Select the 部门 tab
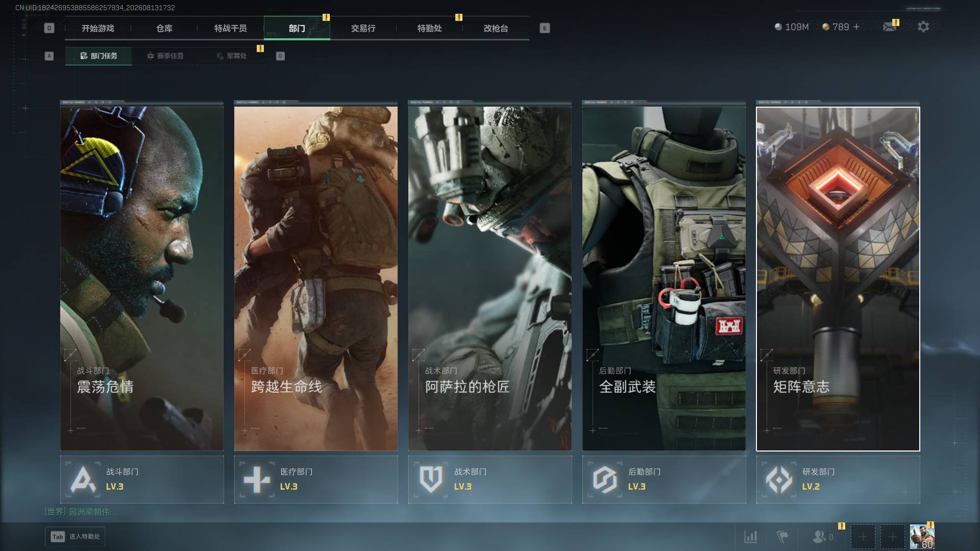The image size is (980, 551). coord(297,28)
